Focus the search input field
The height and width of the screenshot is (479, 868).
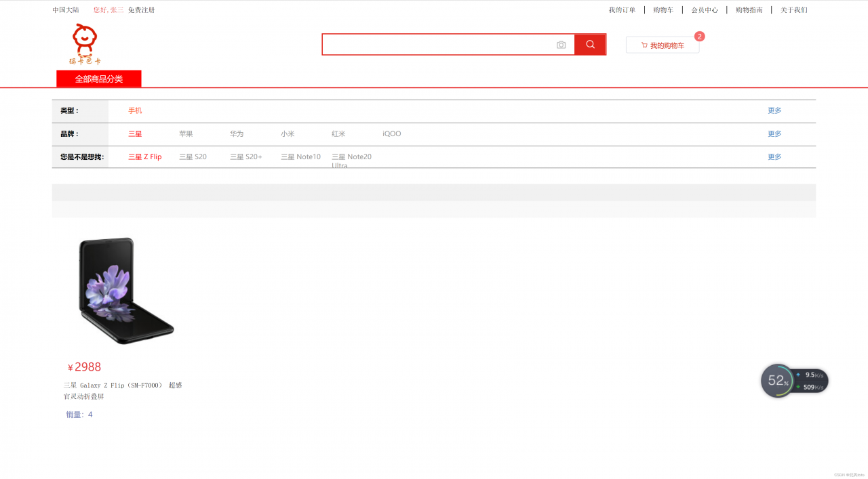pyautogui.click(x=448, y=45)
